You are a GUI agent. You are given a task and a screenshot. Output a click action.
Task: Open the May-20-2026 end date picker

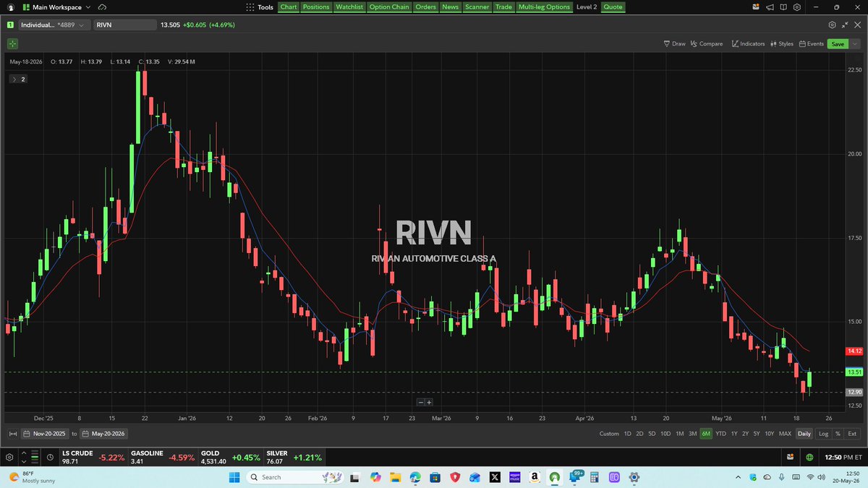(105, 434)
